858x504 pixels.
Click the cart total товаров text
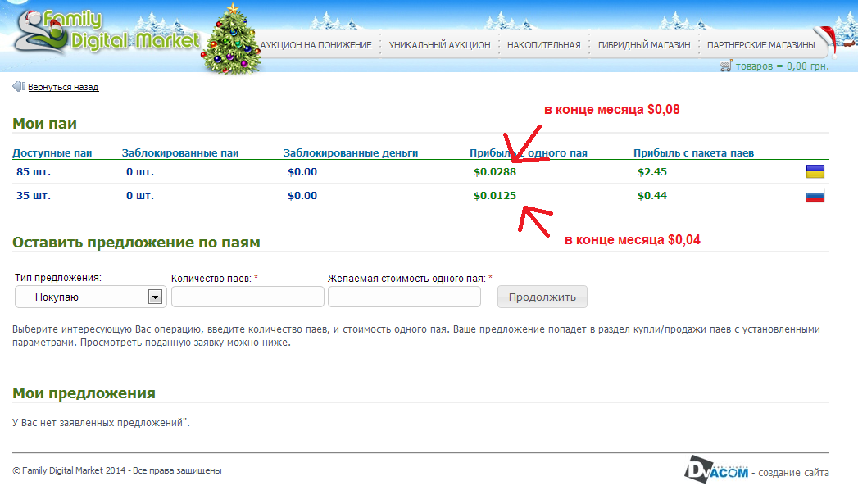782,66
